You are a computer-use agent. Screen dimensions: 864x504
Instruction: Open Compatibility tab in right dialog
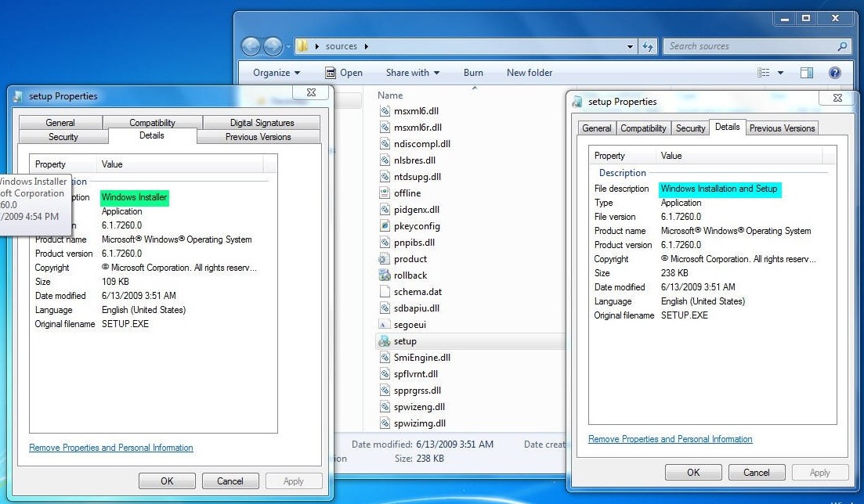643,128
